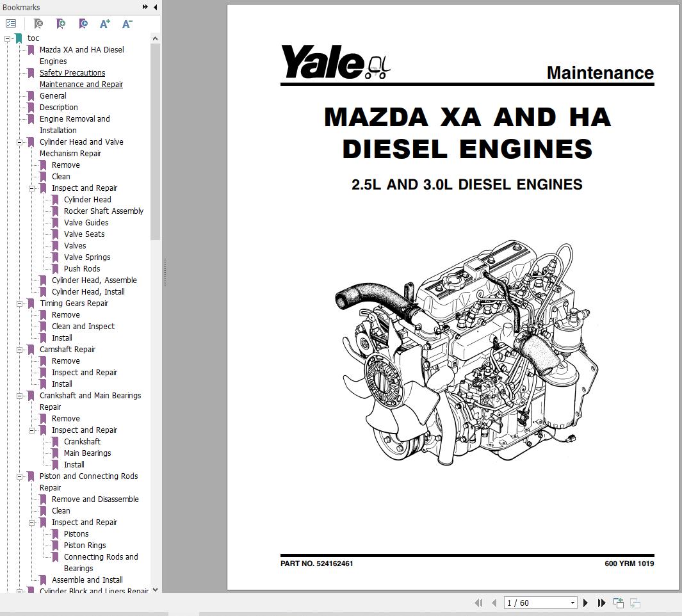Viewport: 682px width, 616px height.
Task: Select the General bookmark
Action: pos(53,95)
